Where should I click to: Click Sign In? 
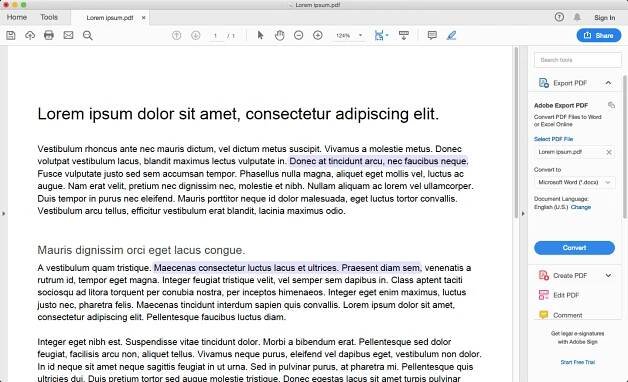604,18
